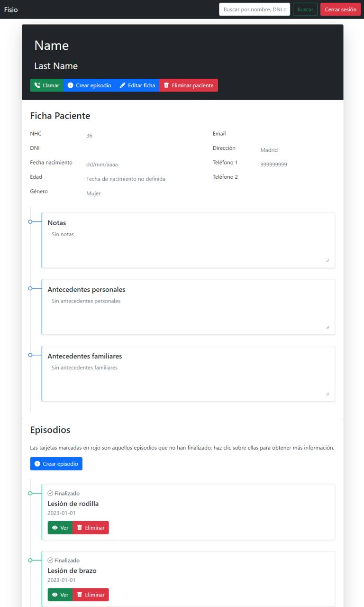Screen dimensions: 364x607
Task: Click the info icon on Crear episodio in Episodios section
Action: 37,463
